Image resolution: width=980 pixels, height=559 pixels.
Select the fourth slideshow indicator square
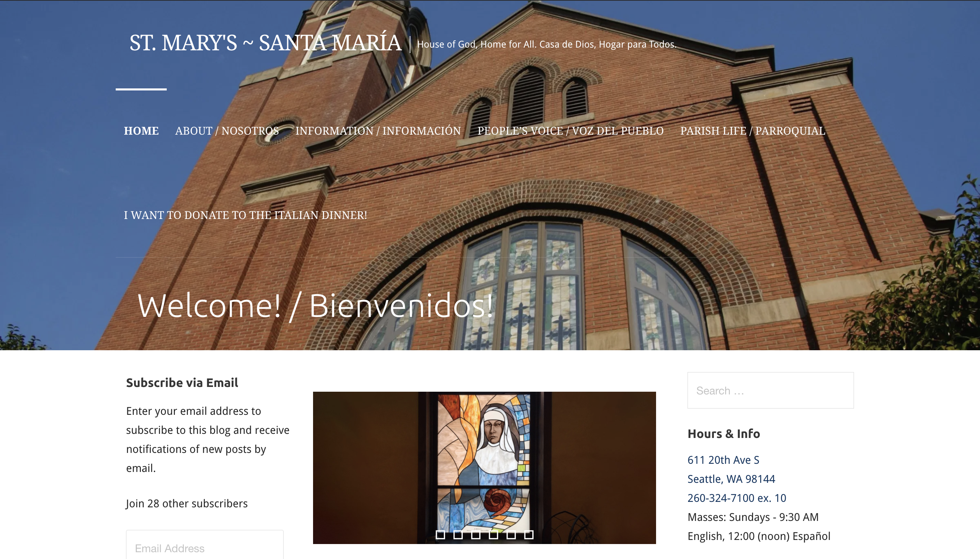point(493,535)
